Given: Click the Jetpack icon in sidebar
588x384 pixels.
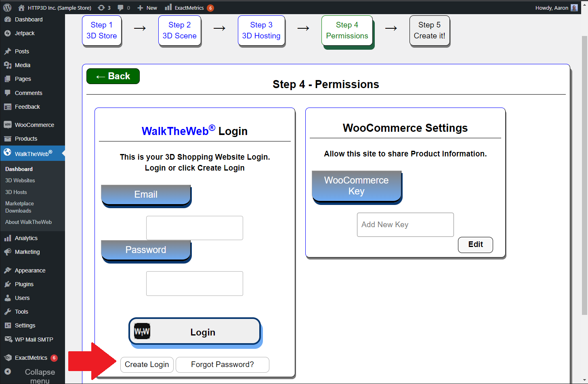Looking at the screenshot, I should [7, 33].
